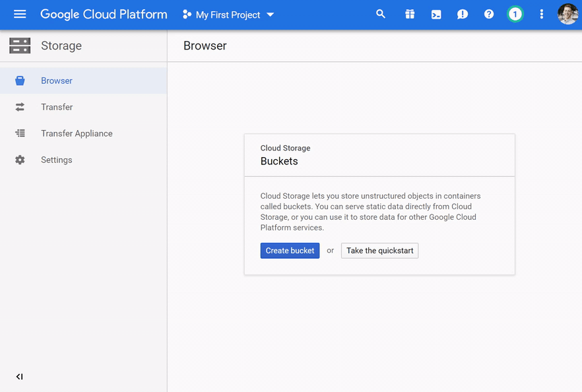Go to Transfer Appliance section

click(x=77, y=133)
